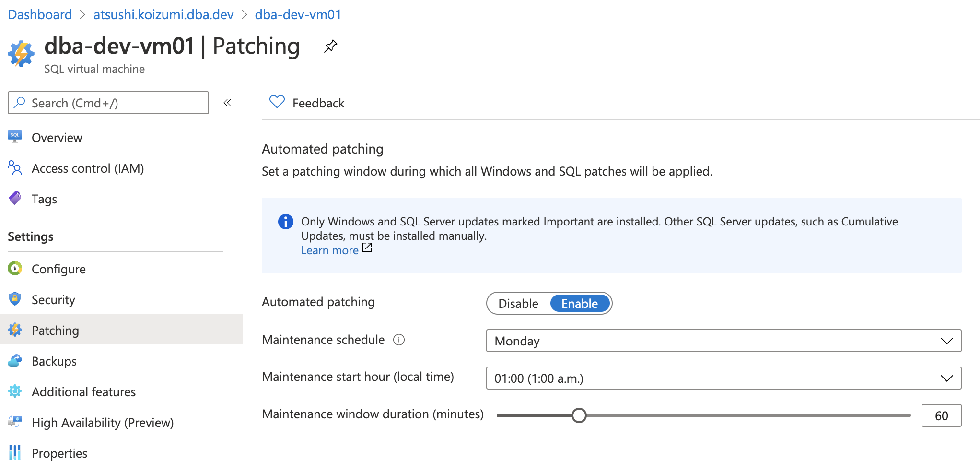980x473 pixels.
Task: Click the Security shield icon
Action: (x=15, y=299)
